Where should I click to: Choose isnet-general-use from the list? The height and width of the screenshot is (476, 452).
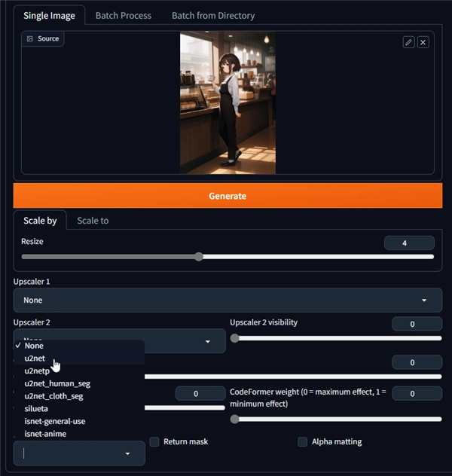(x=79, y=421)
